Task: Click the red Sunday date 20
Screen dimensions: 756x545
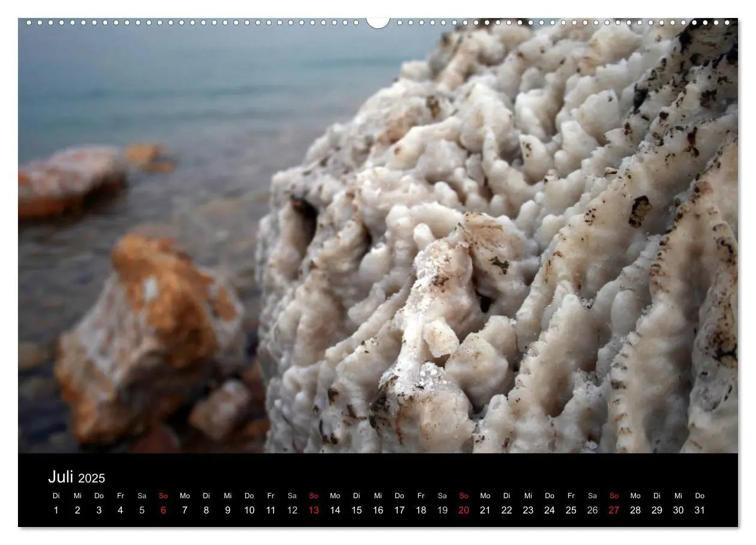Action: pyautogui.click(x=464, y=510)
